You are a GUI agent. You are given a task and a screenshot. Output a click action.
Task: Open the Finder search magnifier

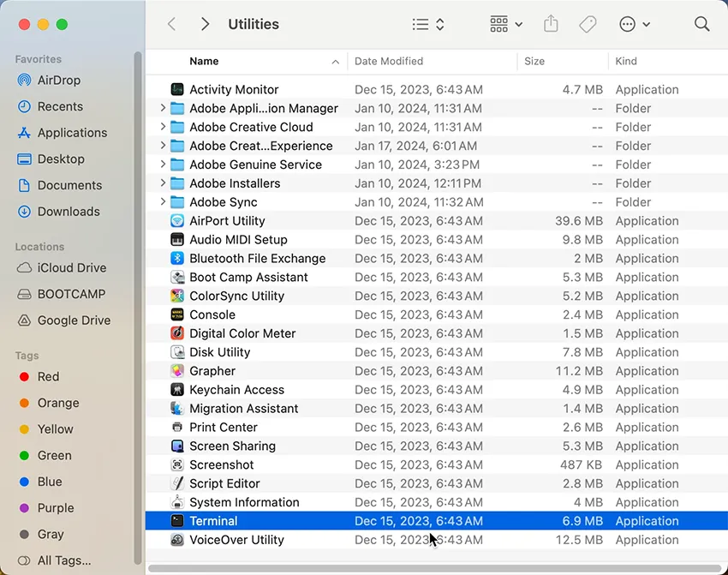tap(701, 24)
